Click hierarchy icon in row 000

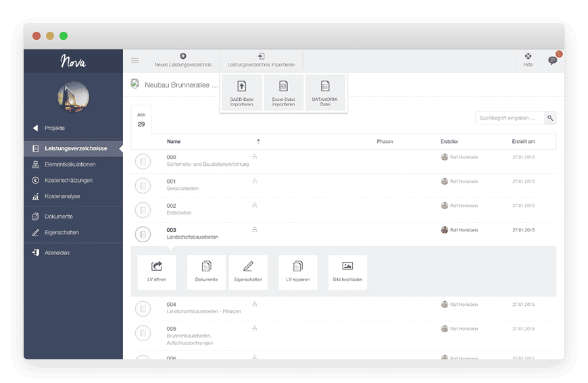[x=255, y=156]
